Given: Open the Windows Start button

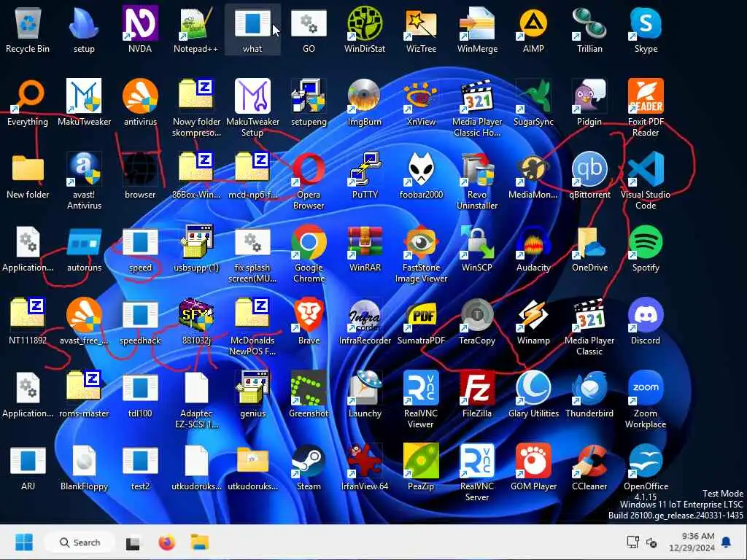Looking at the screenshot, I should [x=24, y=542].
